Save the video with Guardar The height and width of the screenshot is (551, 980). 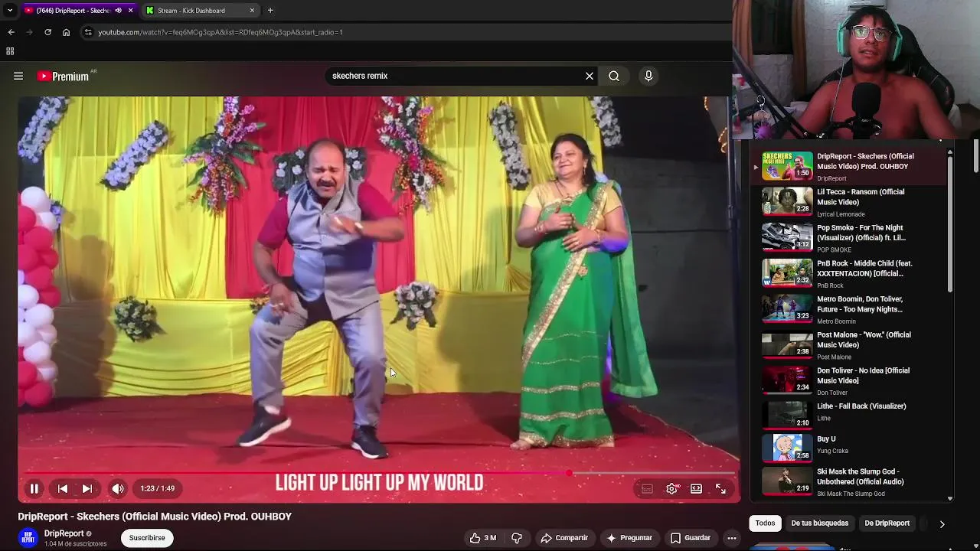(691, 538)
